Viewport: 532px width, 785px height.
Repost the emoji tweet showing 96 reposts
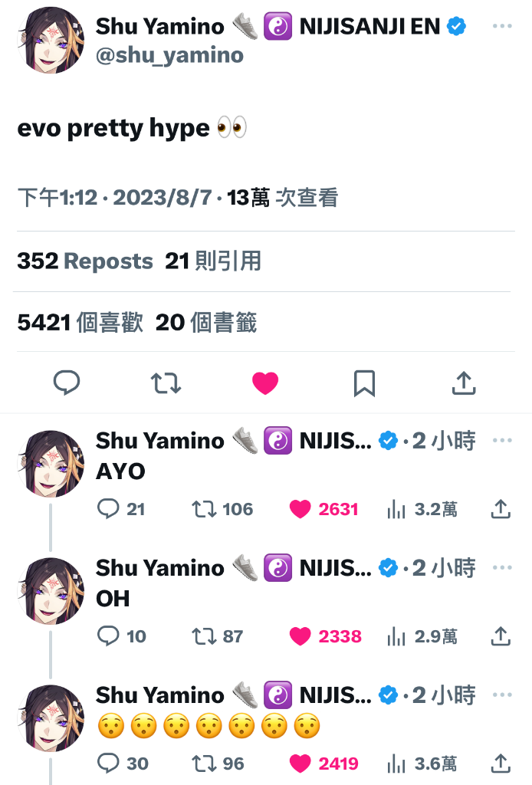point(218,764)
